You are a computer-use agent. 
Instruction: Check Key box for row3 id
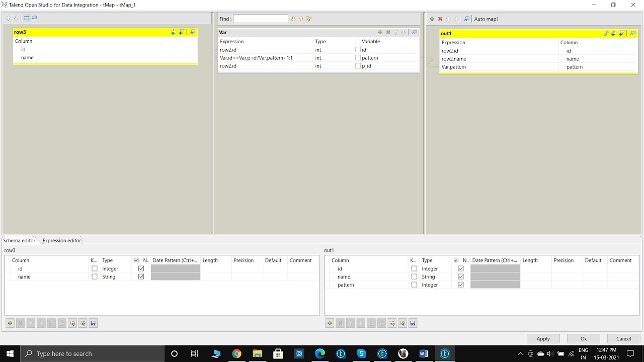pos(95,268)
